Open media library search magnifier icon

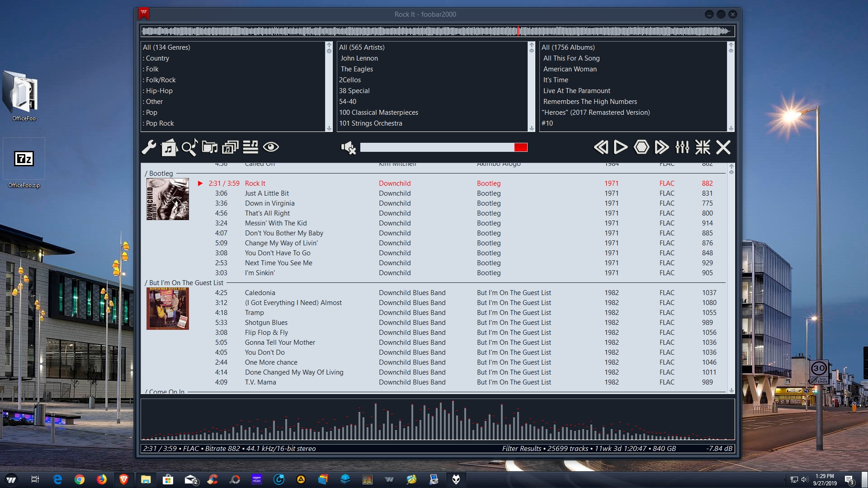189,147
